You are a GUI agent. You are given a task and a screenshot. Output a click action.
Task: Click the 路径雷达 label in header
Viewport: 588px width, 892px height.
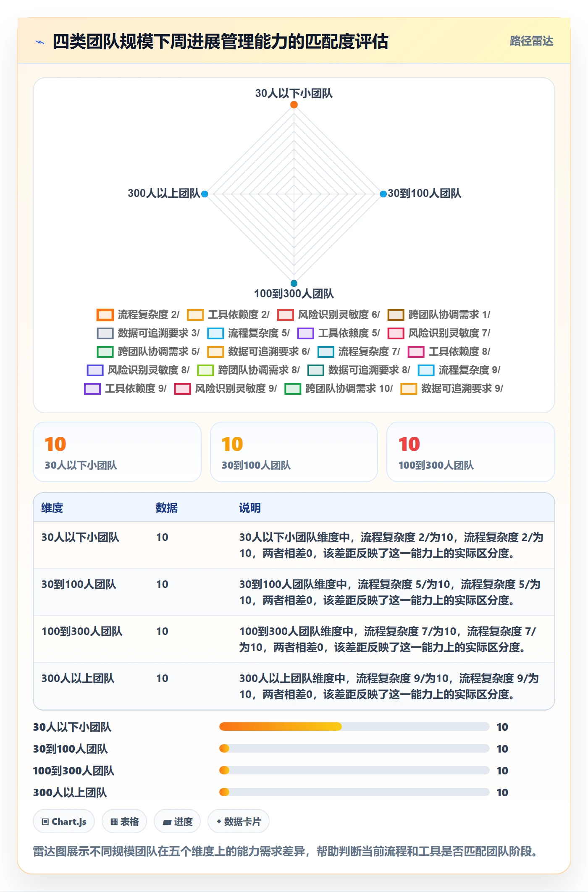pos(531,41)
